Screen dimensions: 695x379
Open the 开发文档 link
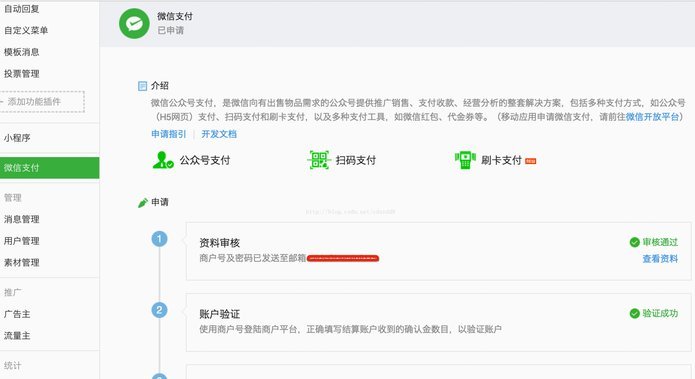tap(219, 134)
